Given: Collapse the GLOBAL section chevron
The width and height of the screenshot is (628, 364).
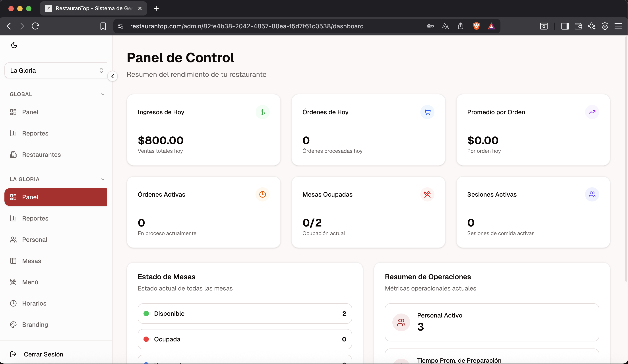Looking at the screenshot, I should (x=103, y=94).
